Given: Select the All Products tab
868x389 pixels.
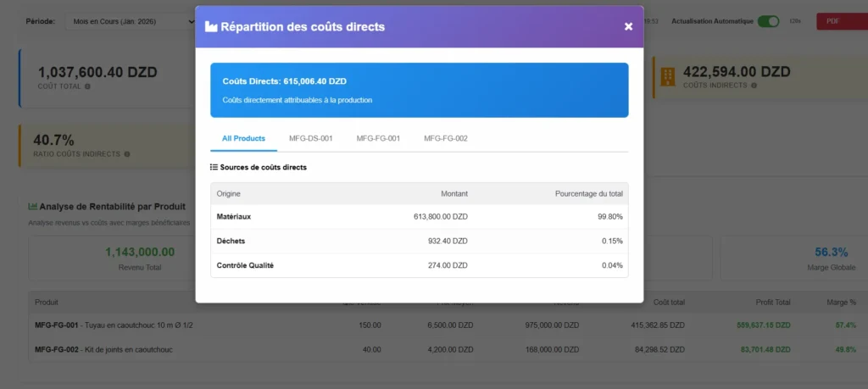Looking at the screenshot, I should coord(243,138).
